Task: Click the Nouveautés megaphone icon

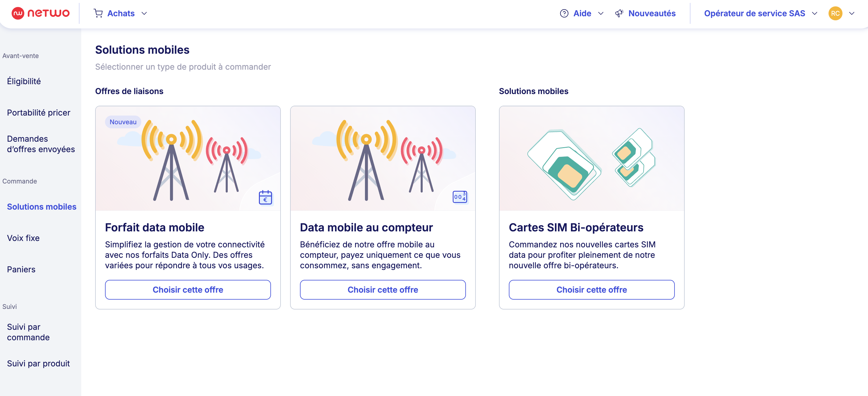Action: [x=619, y=13]
